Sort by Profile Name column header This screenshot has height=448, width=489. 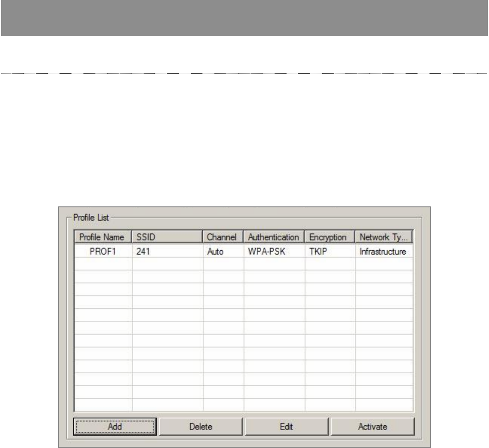point(103,237)
